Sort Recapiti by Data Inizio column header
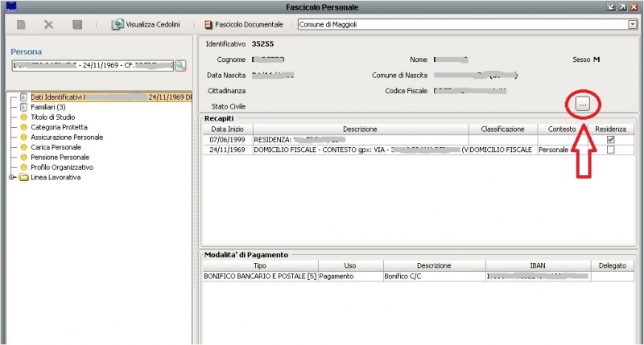Viewport: 644px width, 345px height. 228,129
